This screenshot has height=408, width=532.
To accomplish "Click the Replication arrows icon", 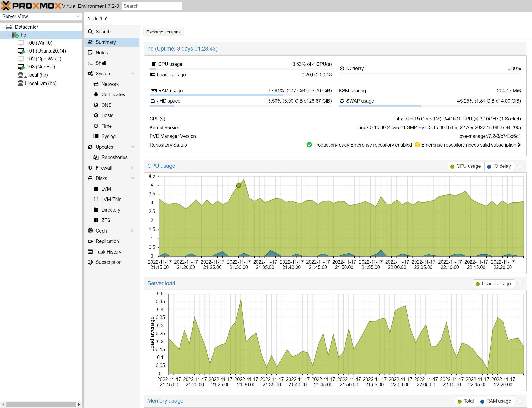I will [90, 241].
